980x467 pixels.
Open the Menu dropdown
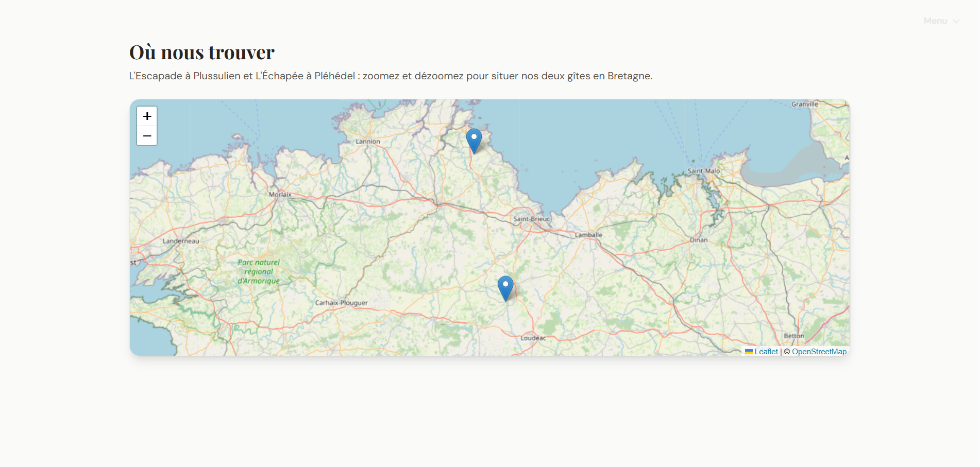tap(941, 21)
